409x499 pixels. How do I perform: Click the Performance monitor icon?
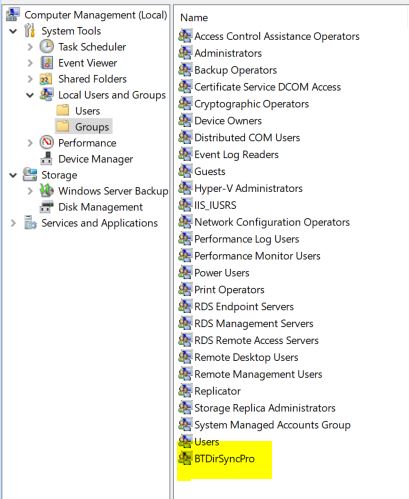[x=47, y=143]
